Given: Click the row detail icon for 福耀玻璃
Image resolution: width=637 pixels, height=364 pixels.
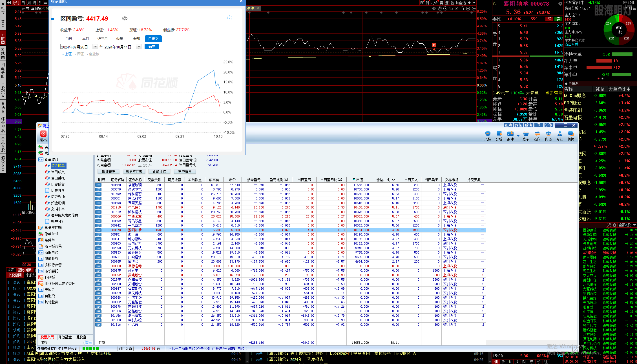Looking at the screenshot, I should pyautogui.click(x=98, y=185).
